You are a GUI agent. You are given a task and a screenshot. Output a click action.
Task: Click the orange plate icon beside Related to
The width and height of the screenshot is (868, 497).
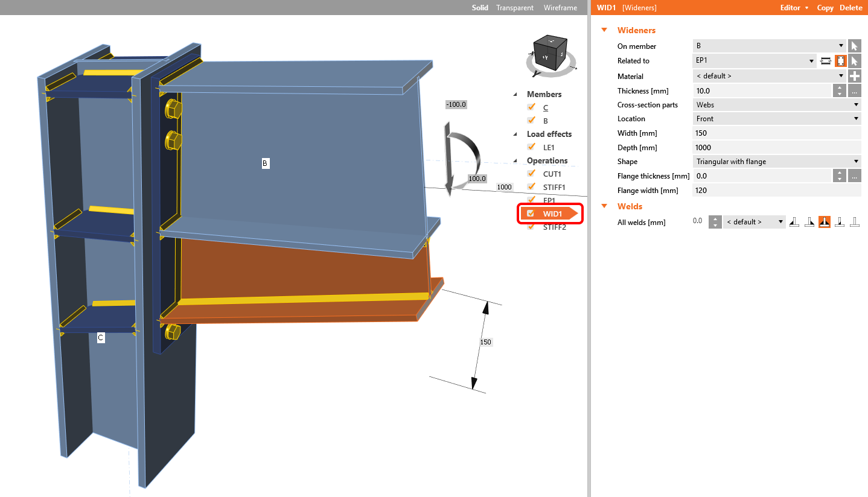[x=840, y=60]
